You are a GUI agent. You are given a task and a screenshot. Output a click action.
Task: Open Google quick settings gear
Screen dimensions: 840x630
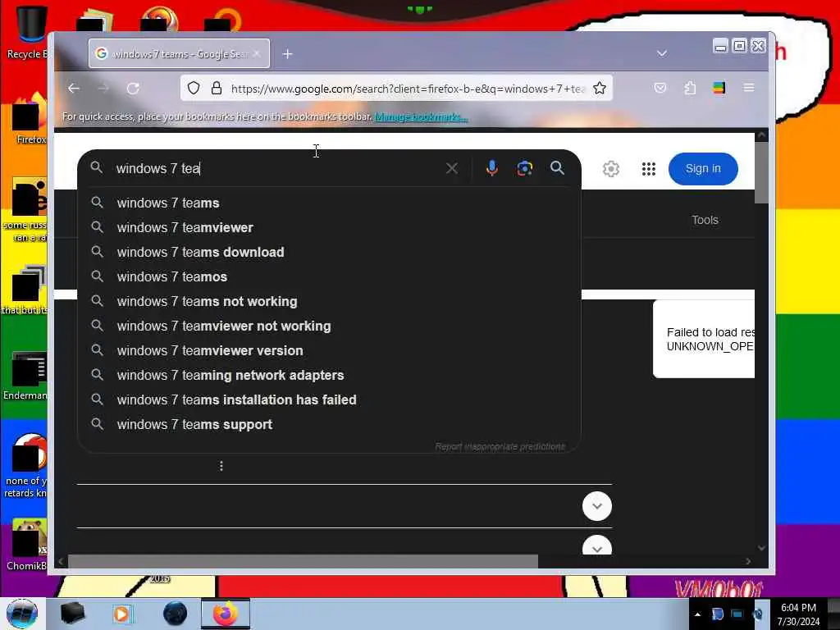pyautogui.click(x=610, y=169)
